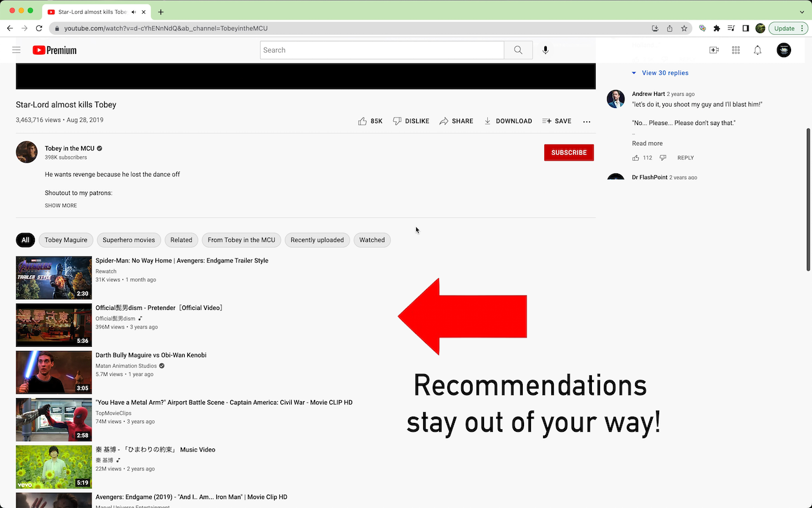Open Chrome extensions puzzle icon
Image resolution: width=812 pixels, height=508 pixels.
point(717,28)
